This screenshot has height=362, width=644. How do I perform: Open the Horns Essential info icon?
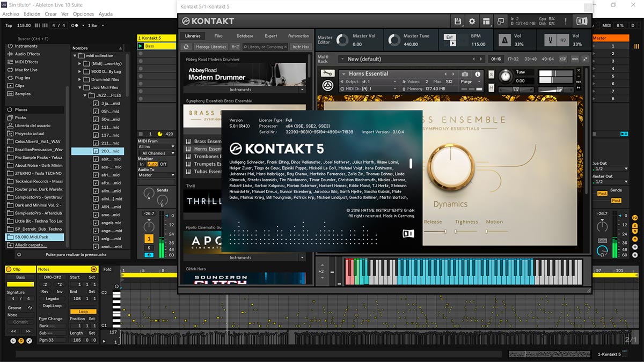point(478,74)
